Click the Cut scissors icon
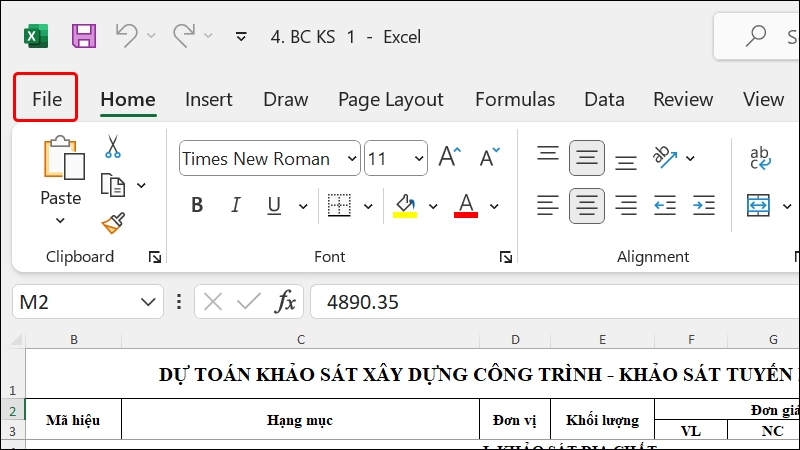Viewport: 800px width, 450px height. [x=113, y=146]
